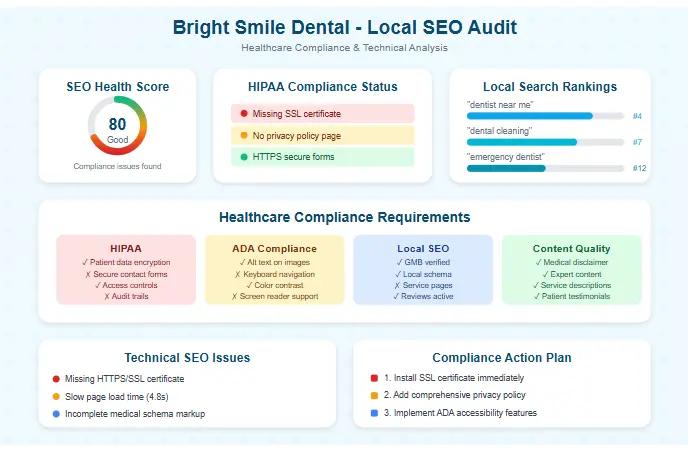
Task: Click the blue dot beside Incomplete medical schema markup
Action: click(56, 413)
